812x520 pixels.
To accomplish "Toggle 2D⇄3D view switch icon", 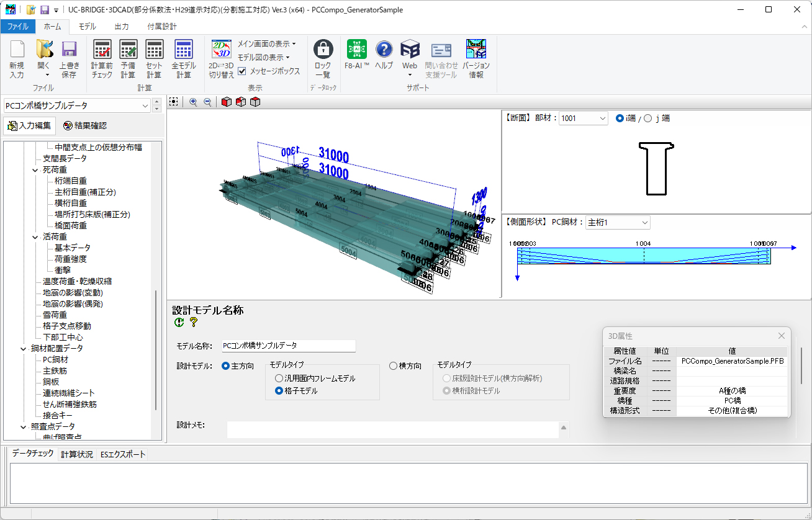I will [221, 59].
